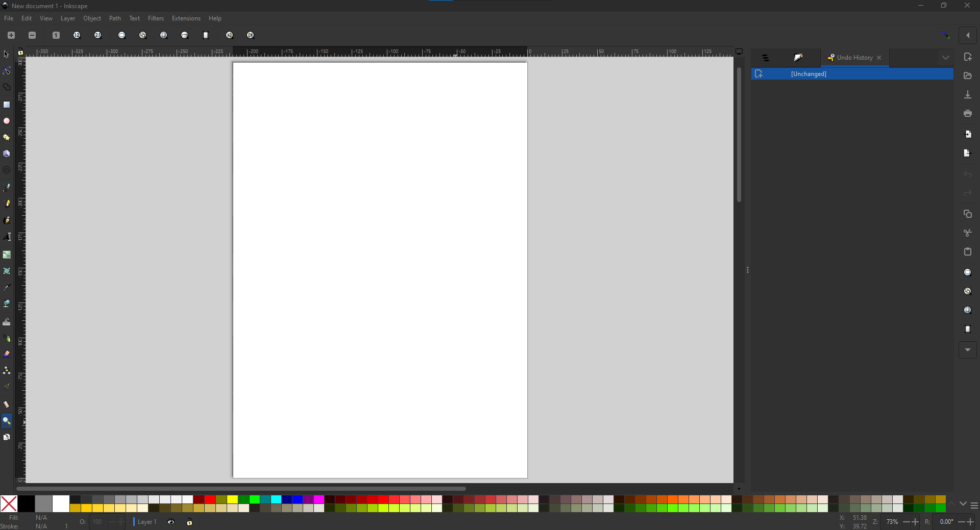Set zoom to 2:1
Viewport: 980px width, 530px height.
pos(98,35)
